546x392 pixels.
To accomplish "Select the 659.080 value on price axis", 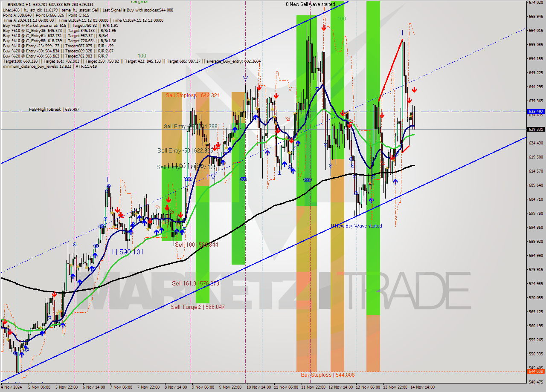I will coord(535,45).
